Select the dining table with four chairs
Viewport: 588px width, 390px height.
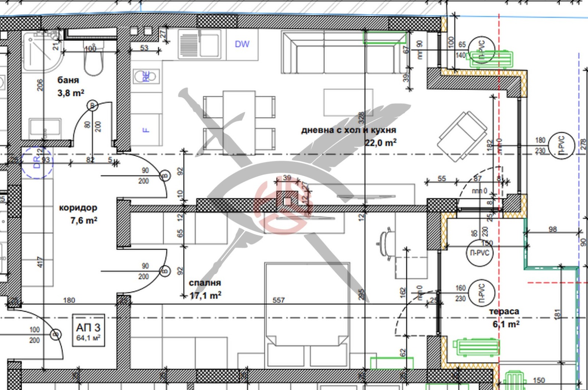point(239,121)
